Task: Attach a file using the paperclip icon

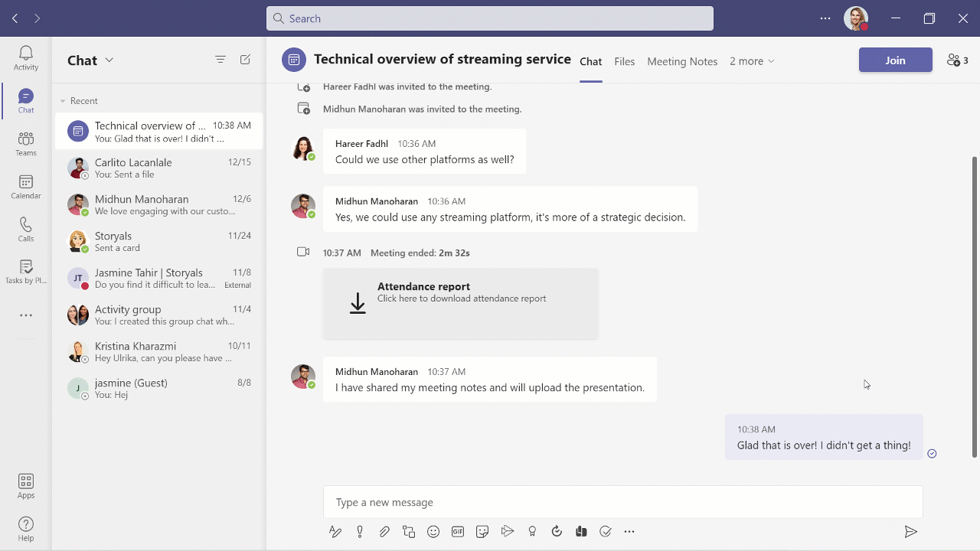Action: click(x=384, y=531)
